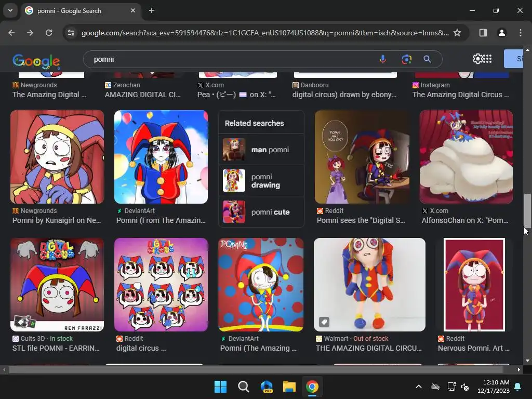This screenshot has height=399, width=532.
Task: Open DeviantArt Pomni (From The Amazin... image
Action: (x=161, y=157)
